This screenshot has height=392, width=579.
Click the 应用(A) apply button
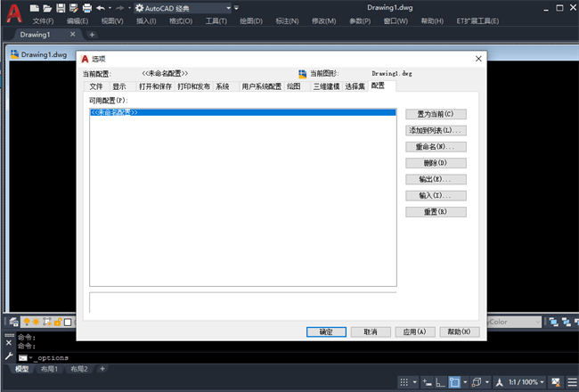(x=415, y=331)
